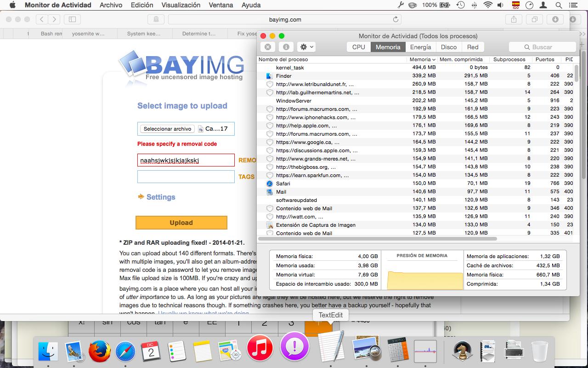
Task: Open TextEdit from the Dock
Action: (331, 346)
